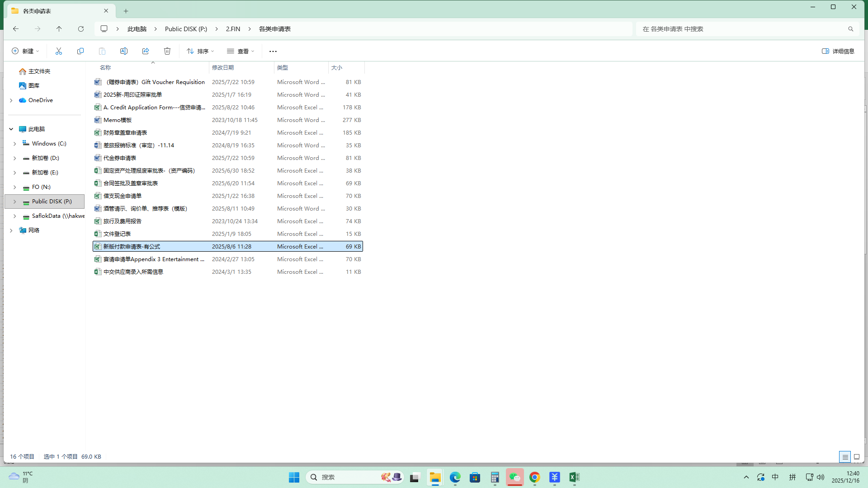This screenshot has height=488, width=868.
Task: Click the 2.FIN breadcrumb segment
Action: pyautogui.click(x=233, y=29)
